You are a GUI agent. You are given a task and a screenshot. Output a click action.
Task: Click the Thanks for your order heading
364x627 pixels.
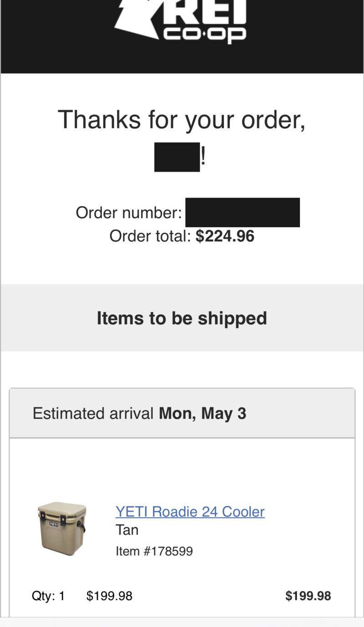click(182, 120)
